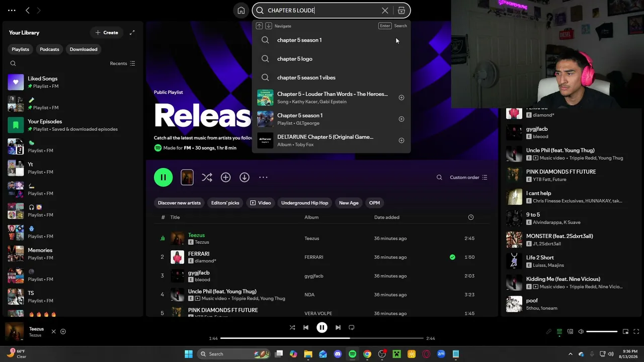
Task: Select the Underground Hip Hop filter
Action: pos(305,203)
